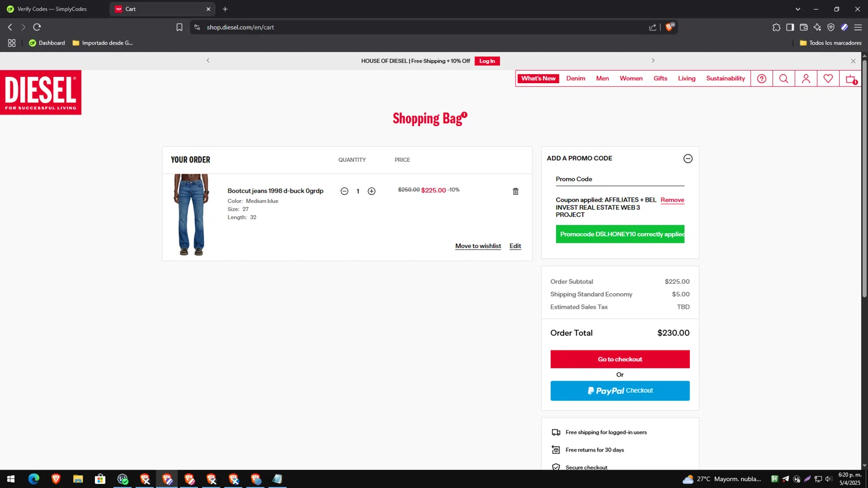The height and width of the screenshot is (488, 868).
Task: Move jeans to wishlist
Action: pos(478,246)
